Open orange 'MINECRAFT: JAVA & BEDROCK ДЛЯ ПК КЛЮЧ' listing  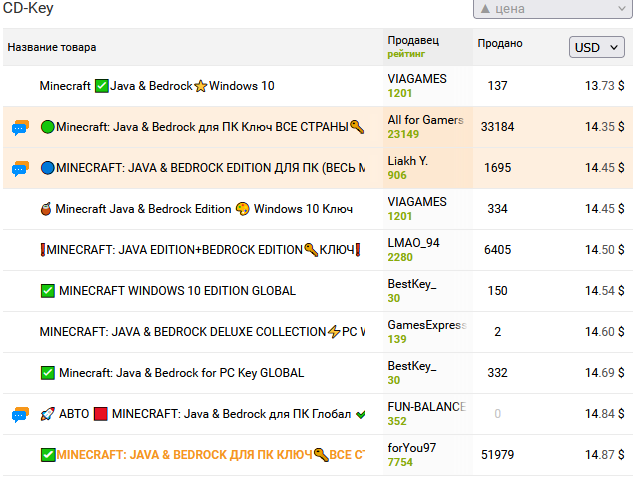pyautogui.click(x=203, y=455)
